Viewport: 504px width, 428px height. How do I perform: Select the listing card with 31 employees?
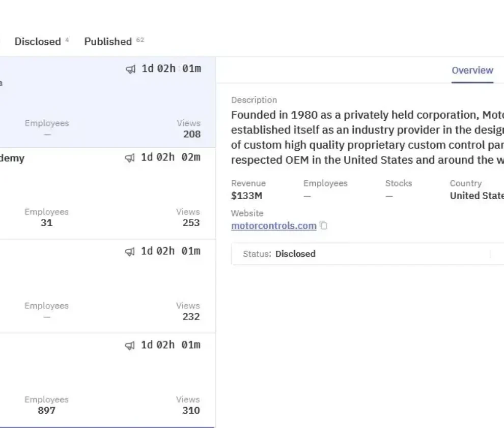[x=102, y=194]
